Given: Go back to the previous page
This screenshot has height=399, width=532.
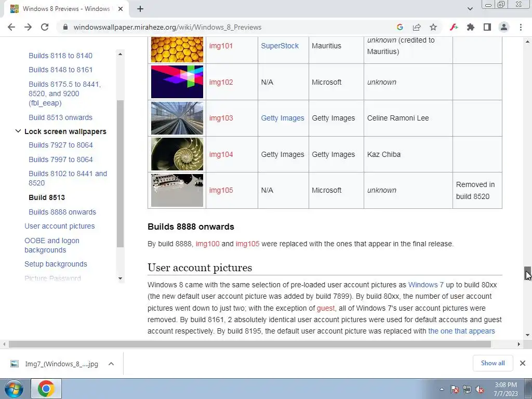Looking at the screenshot, I should (11, 27).
